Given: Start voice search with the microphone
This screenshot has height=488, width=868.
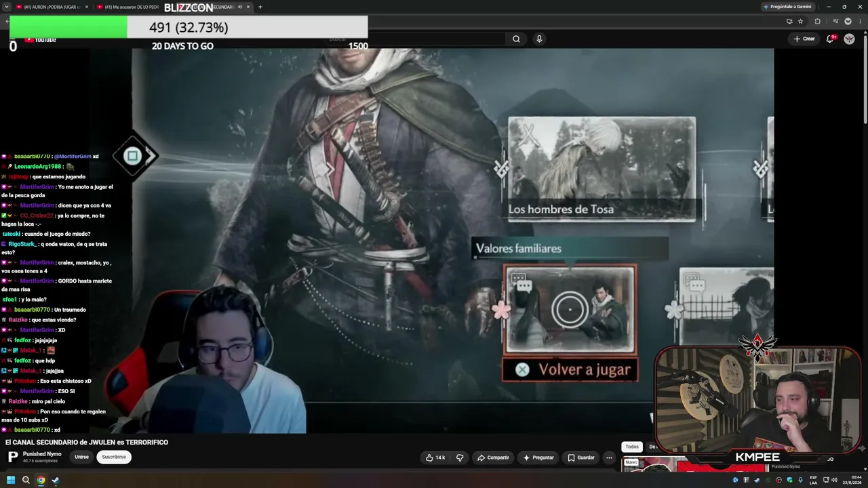Looking at the screenshot, I should 539,39.
